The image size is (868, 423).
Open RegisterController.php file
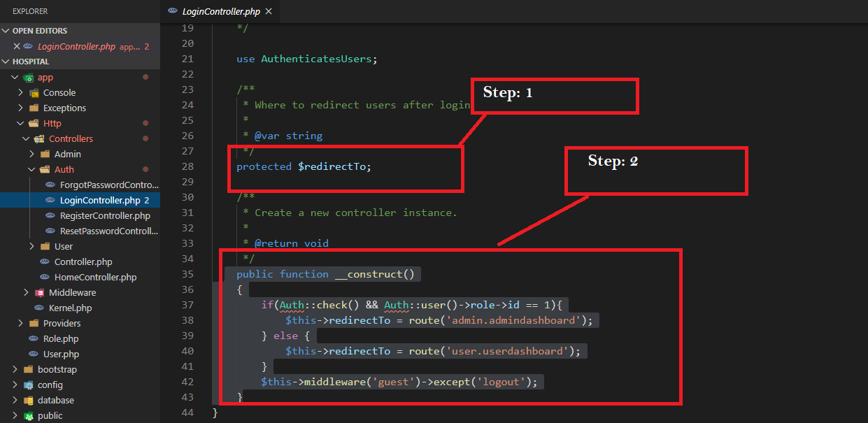[x=104, y=216]
